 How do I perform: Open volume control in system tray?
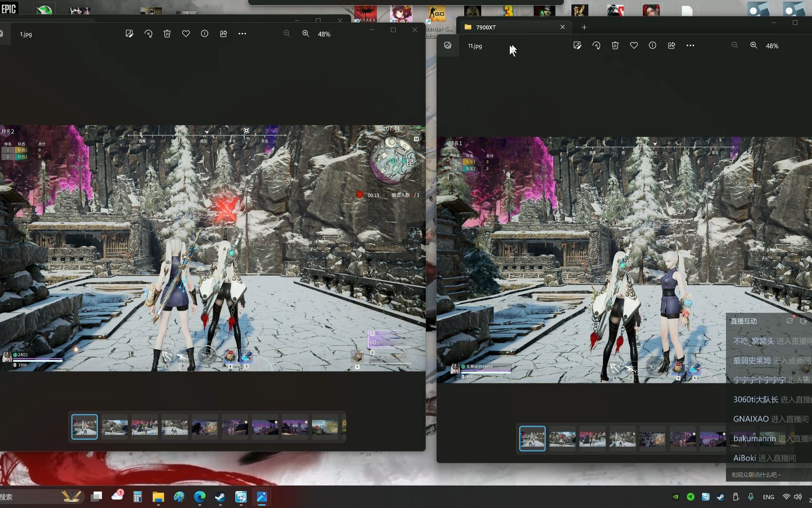798,497
